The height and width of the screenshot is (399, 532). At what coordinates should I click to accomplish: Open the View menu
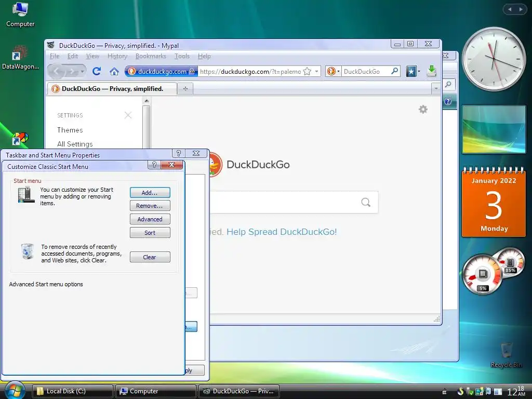point(92,56)
